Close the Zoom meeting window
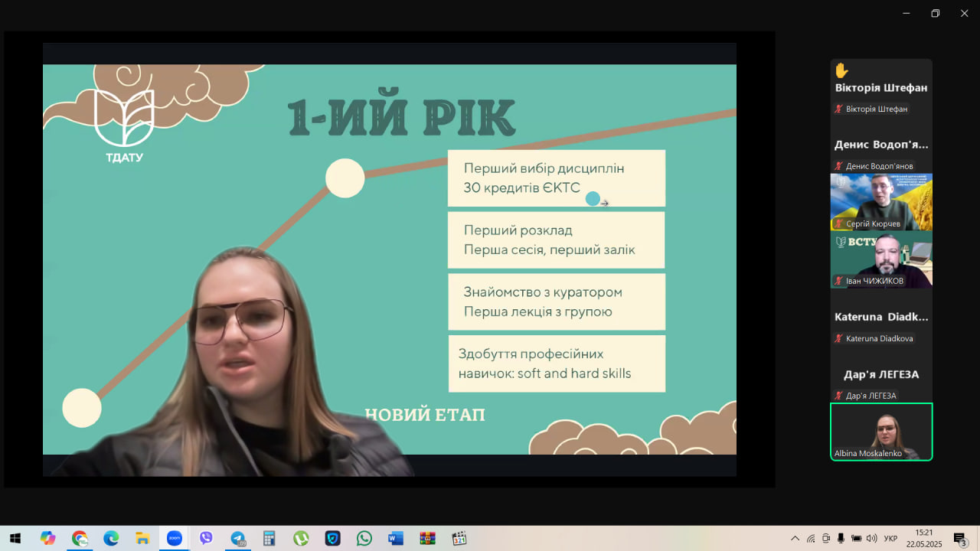The height and width of the screenshot is (551, 980). (964, 13)
